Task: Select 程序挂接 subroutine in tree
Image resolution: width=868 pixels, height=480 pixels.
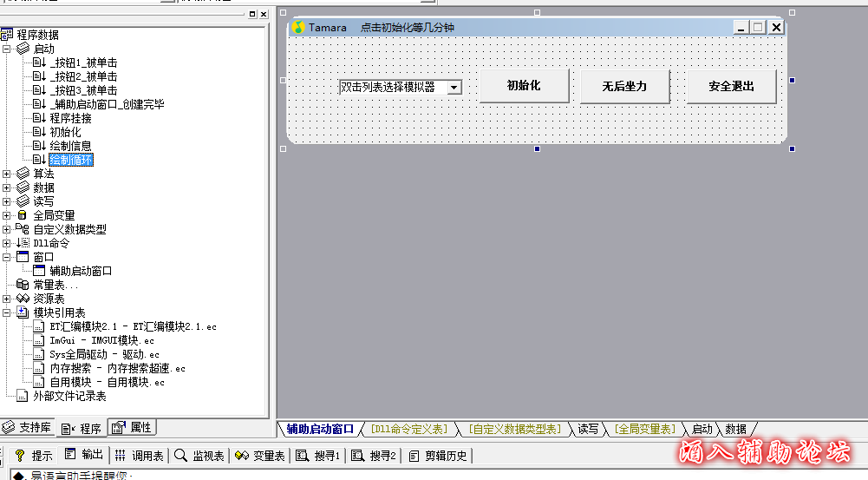Action: [x=70, y=118]
